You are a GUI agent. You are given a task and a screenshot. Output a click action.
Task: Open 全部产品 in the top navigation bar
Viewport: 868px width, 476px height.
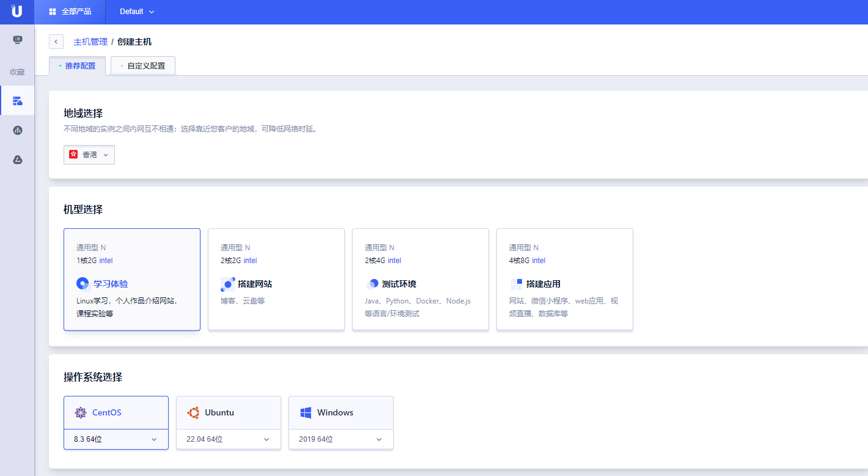[x=69, y=12]
